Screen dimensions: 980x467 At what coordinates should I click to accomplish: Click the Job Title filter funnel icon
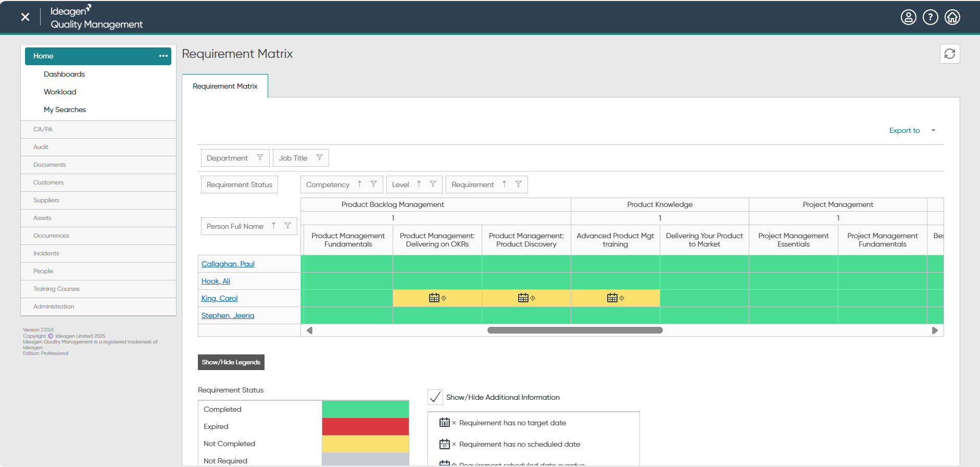319,157
